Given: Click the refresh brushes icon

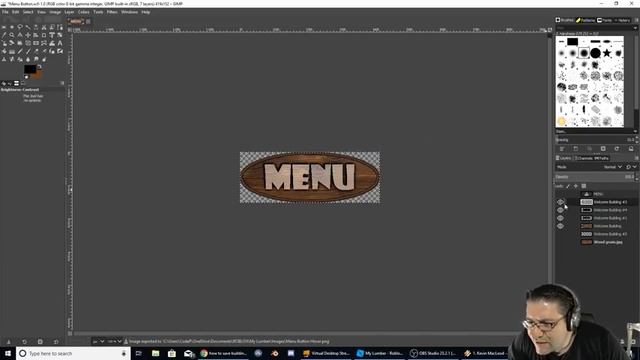Looking at the screenshot, I should [x=617, y=149].
